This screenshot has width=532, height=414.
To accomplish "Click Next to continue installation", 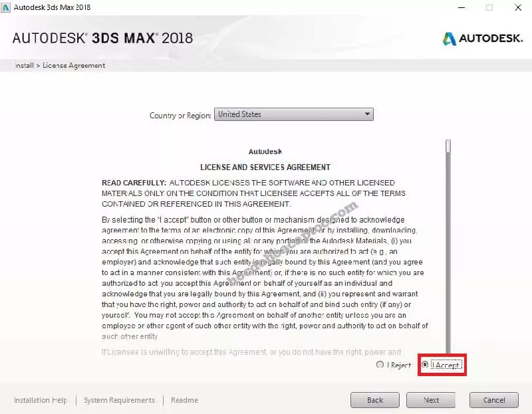I will [x=431, y=400].
